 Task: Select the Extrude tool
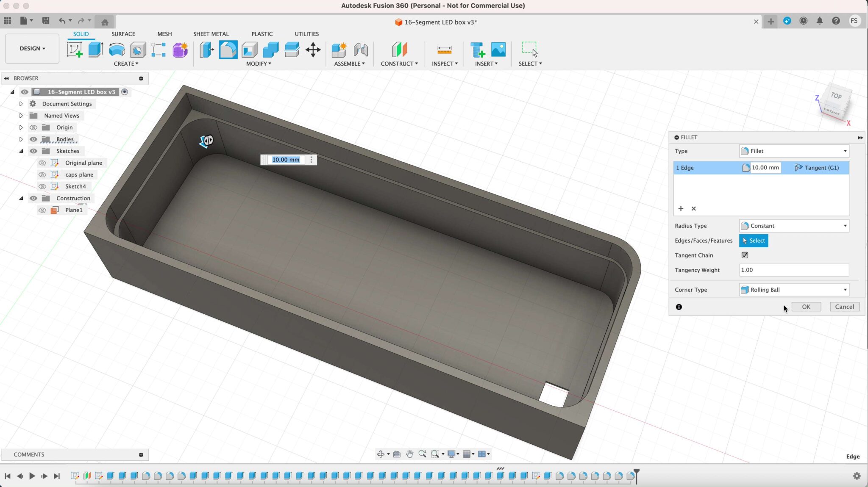coord(95,50)
